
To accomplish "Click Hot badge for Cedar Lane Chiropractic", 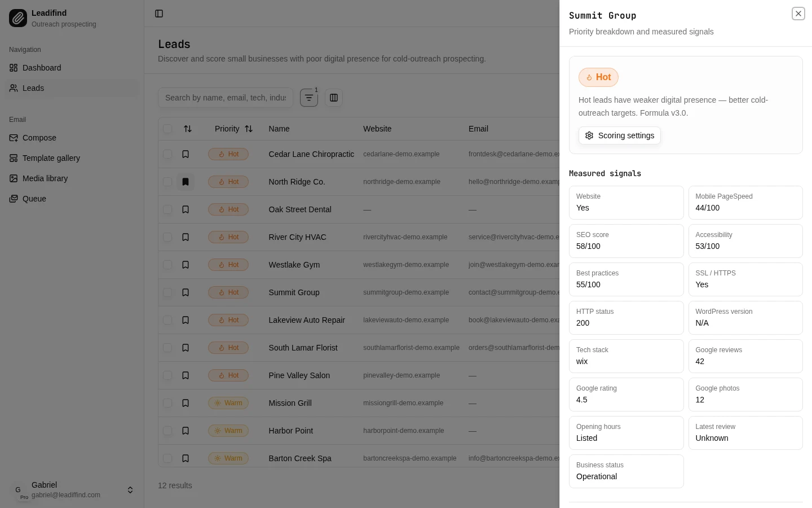I will click(228, 154).
